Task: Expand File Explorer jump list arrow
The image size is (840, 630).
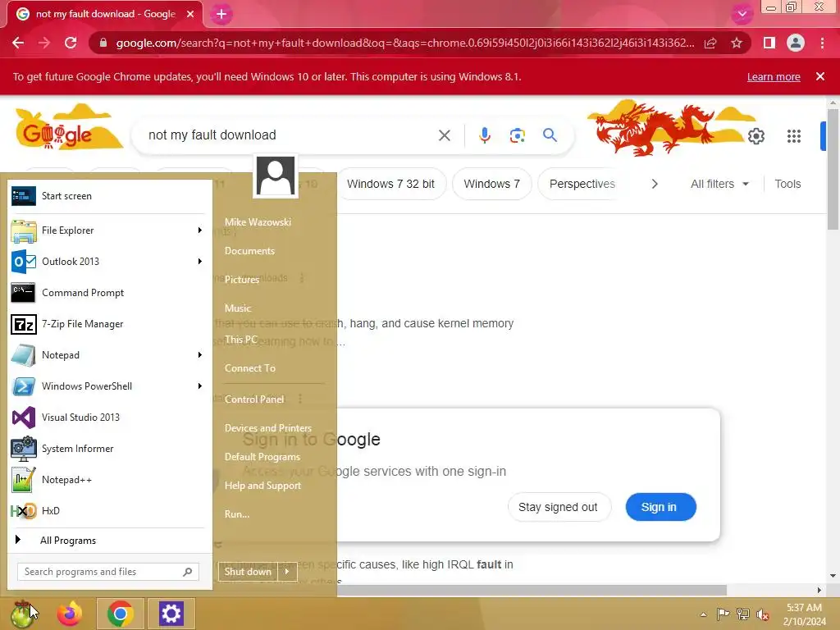Action: tap(200, 231)
